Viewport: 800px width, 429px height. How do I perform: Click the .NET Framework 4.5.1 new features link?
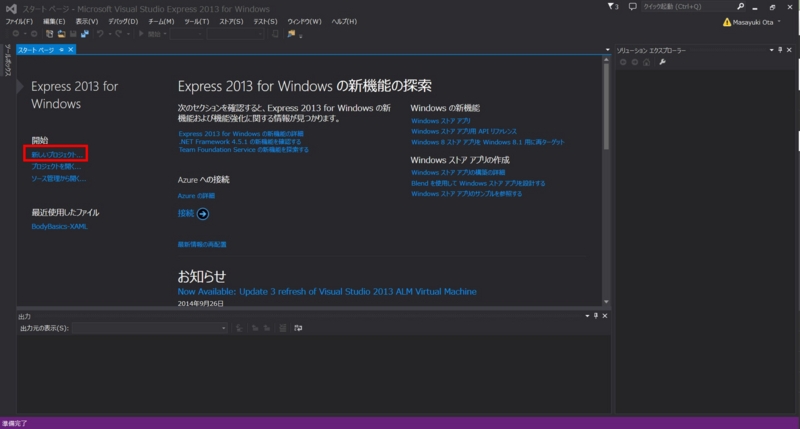(240, 142)
